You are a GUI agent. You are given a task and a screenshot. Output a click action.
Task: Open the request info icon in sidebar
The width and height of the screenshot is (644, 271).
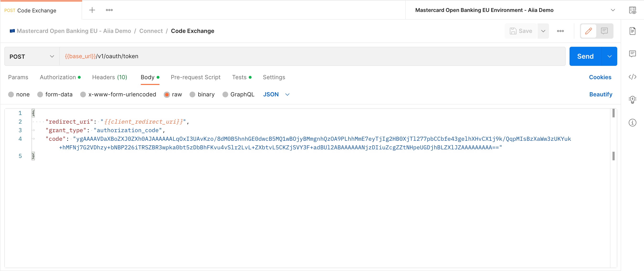[632, 122]
